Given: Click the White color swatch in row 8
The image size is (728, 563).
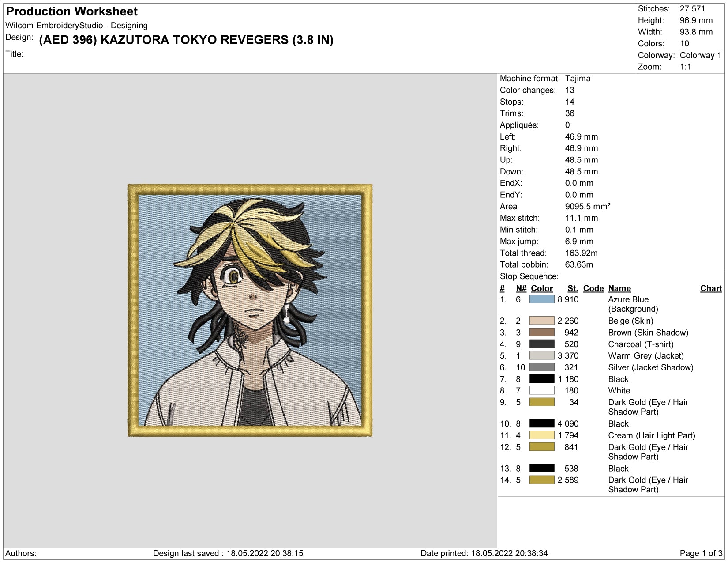Looking at the screenshot, I should click(x=542, y=391).
